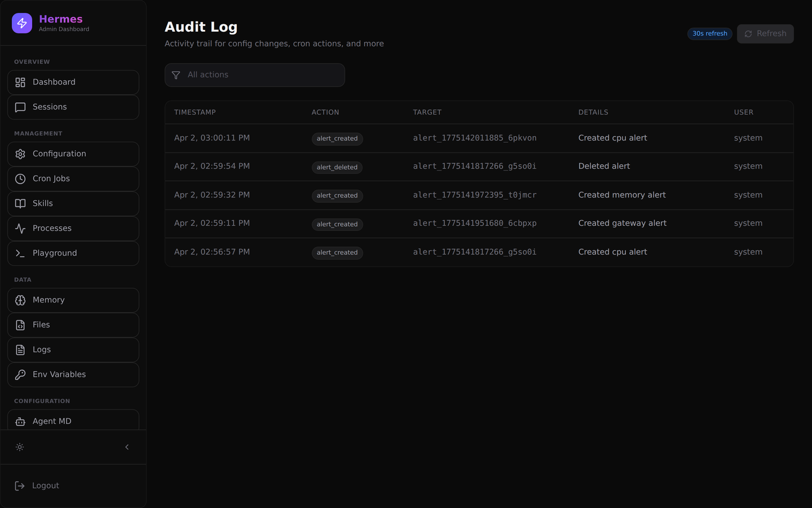
Task: Open the Dashboard page
Action: pyautogui.click(x=73, y=82)
